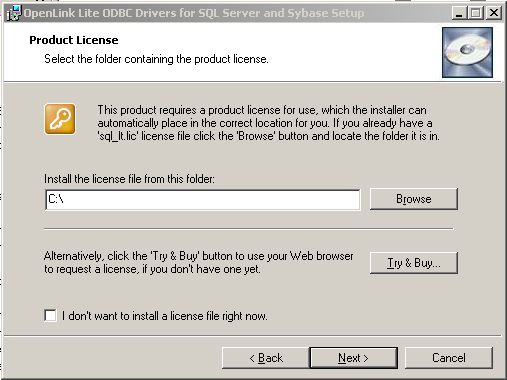Click the sql_lt.lic description paragraph
507x380 pixels.
[x=268, y=123]
